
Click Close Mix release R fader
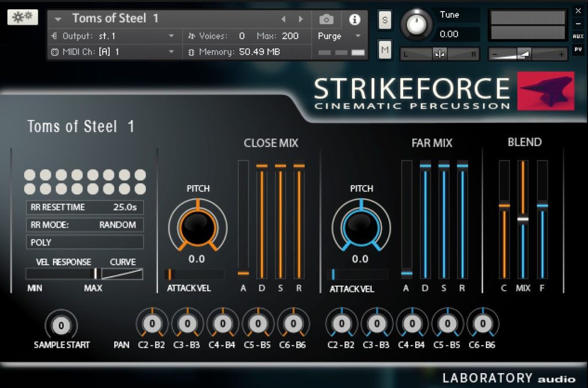pos(299,220)
